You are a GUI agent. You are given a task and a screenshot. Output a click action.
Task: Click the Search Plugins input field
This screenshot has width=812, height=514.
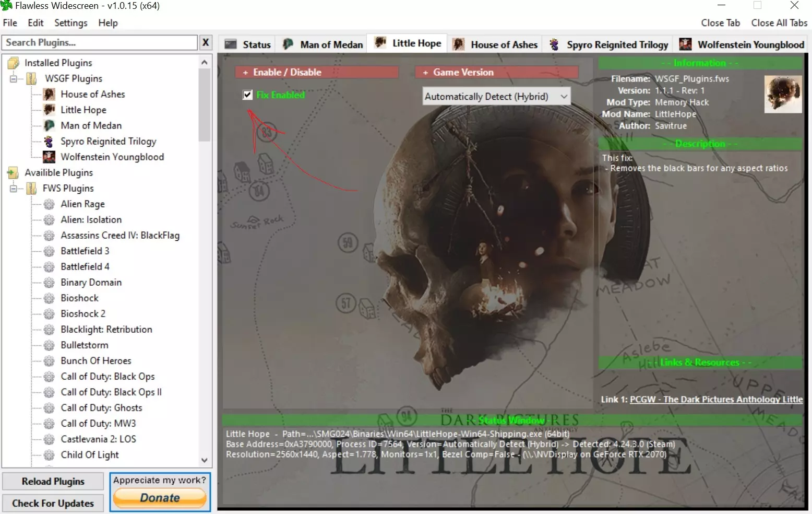(x=100, y=43)
